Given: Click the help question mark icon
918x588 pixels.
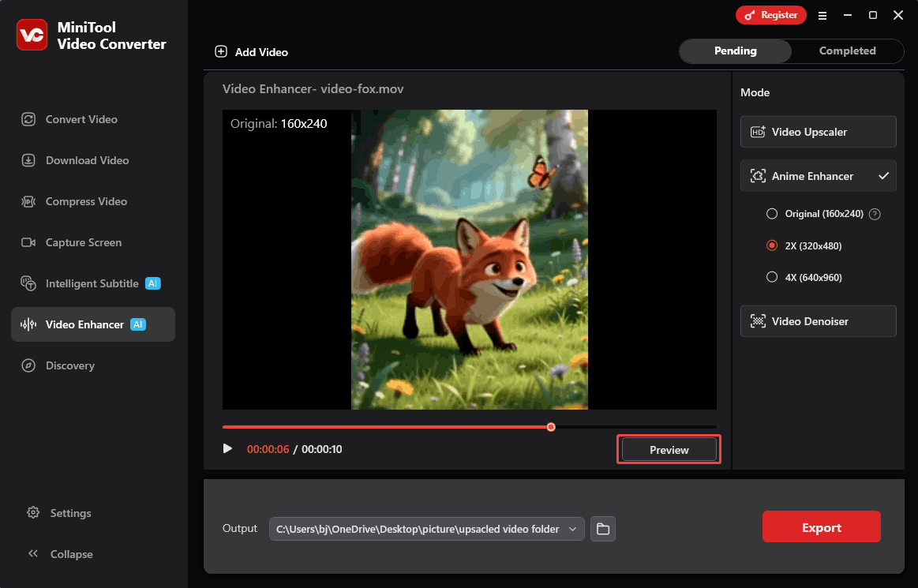Looking at the screenshot, I should pos(875,215).
